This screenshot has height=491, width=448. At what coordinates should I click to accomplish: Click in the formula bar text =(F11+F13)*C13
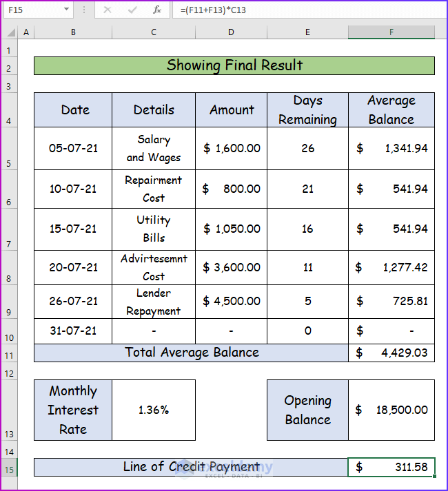tap(213, 10)
